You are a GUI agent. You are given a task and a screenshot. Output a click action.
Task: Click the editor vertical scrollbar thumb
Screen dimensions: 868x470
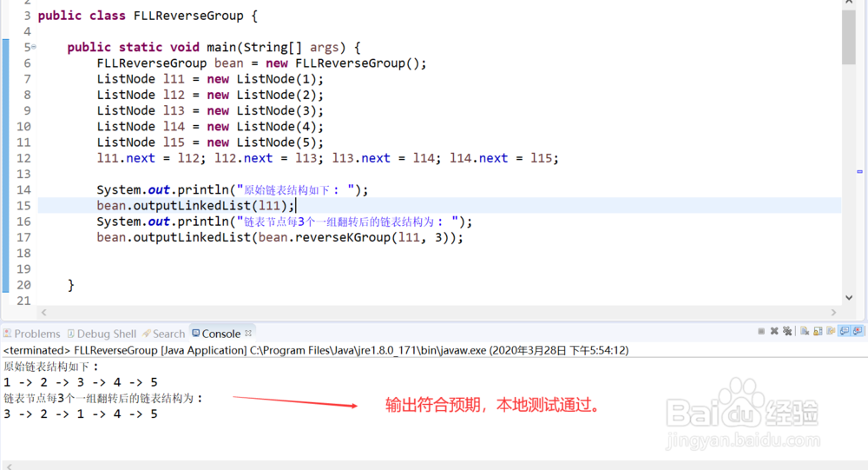point(849,36)
